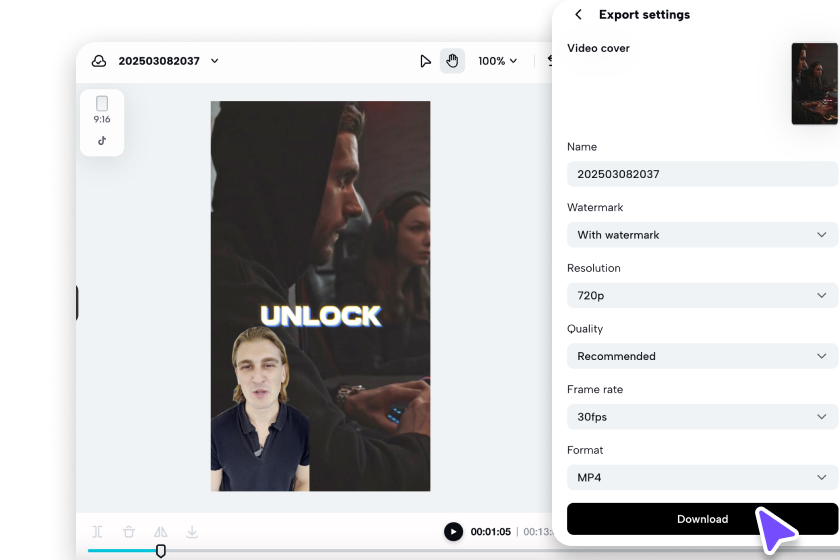Select the UNLOCK text overlay on canvas

(x=320, y=316)
